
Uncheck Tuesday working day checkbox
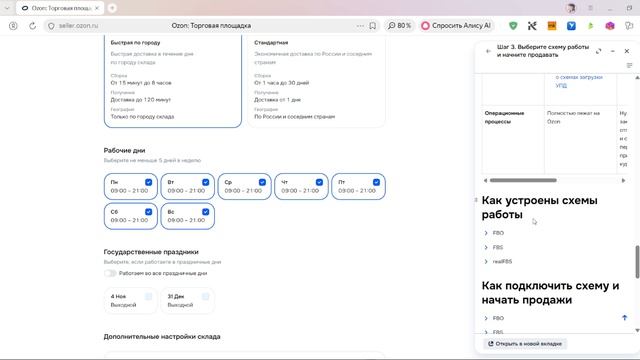click(206, 182)
